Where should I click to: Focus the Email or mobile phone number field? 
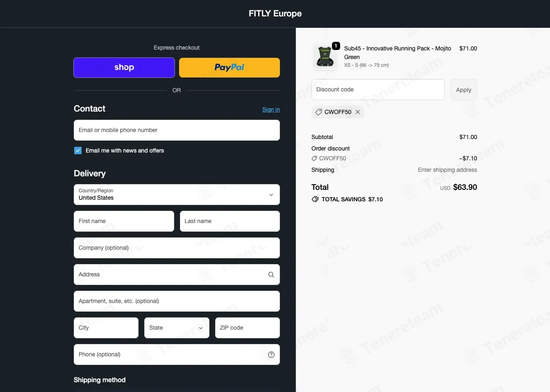coord(177,130)
